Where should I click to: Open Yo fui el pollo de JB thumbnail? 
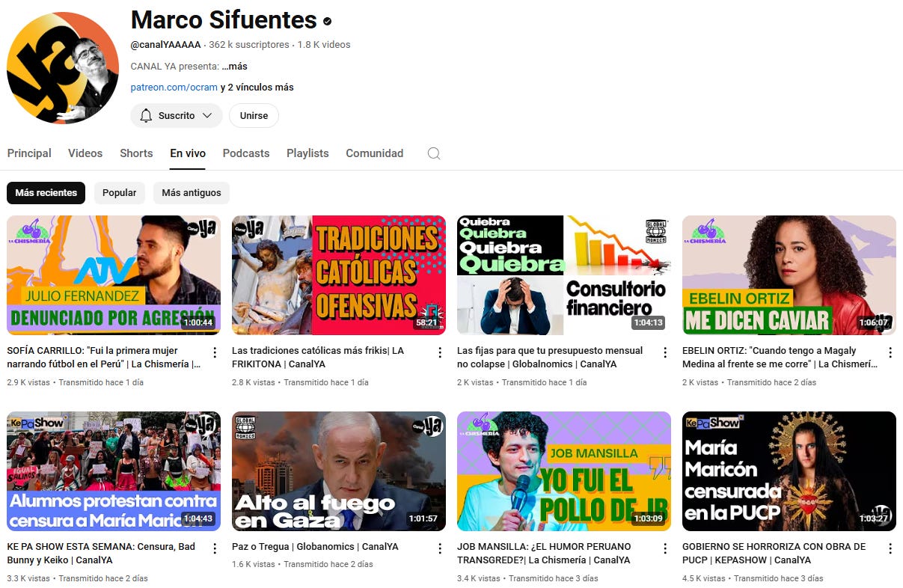[x=564, y=471]
